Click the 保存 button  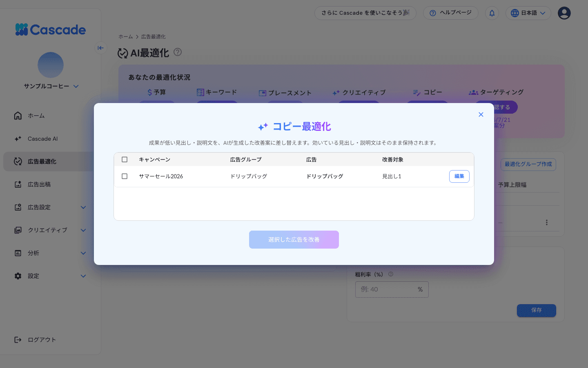click(x=537, y=310)
